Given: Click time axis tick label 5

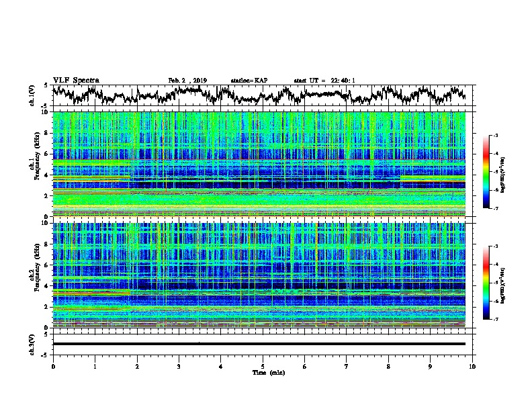Looking at the screenshot, I should 263,367.
